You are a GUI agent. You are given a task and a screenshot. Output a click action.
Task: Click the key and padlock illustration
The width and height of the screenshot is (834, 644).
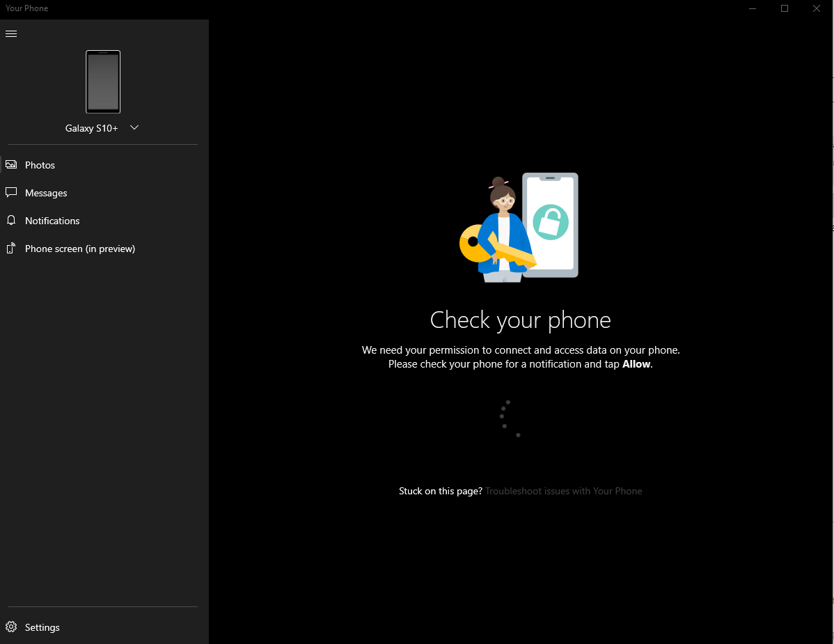click(x=519, y=228)
